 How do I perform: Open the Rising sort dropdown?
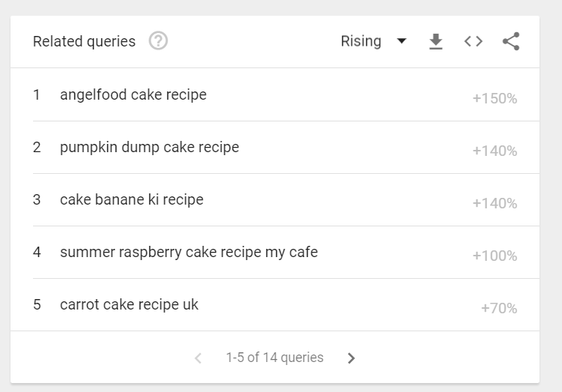(x=361, y=41)
